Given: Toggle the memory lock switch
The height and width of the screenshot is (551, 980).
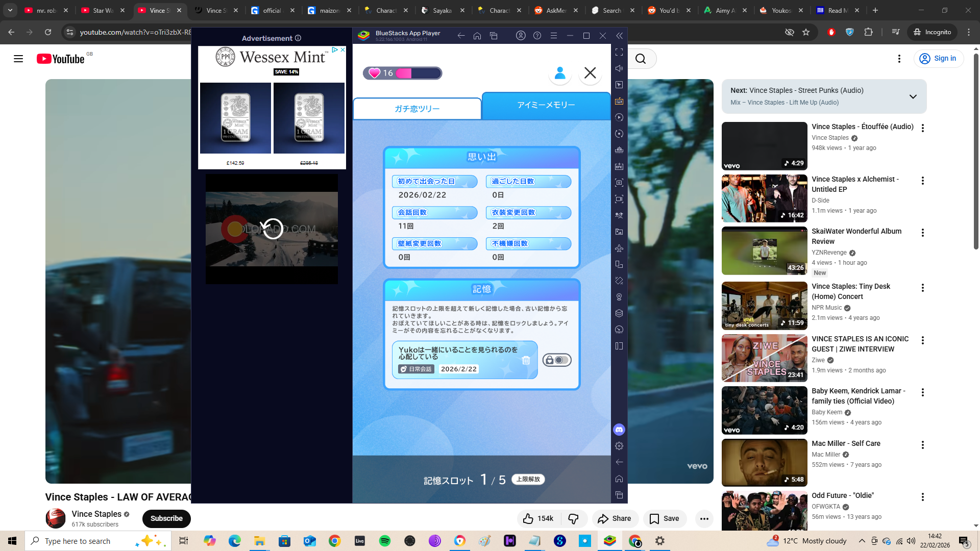Looking at the screenshot, I should 557,360.
